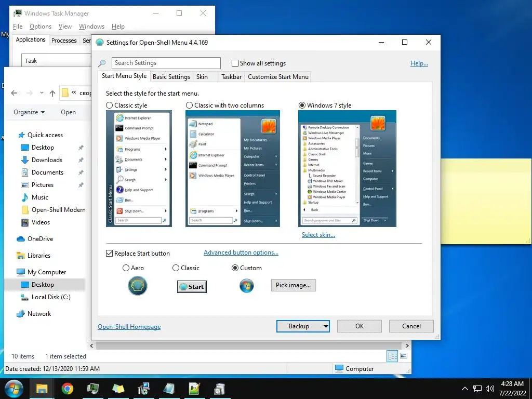Open Sticky Notes taskbar icon
This screenshot has width=532, height=399.
coord(118,389)
